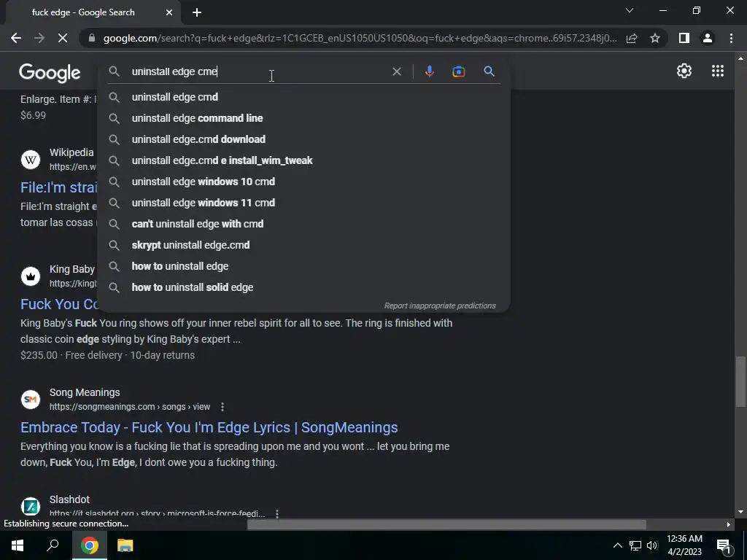
Task: Pick 'skrypt uninstall edge.cmd' suggestion
Action: pyautogui.click(x=304, y=245)
